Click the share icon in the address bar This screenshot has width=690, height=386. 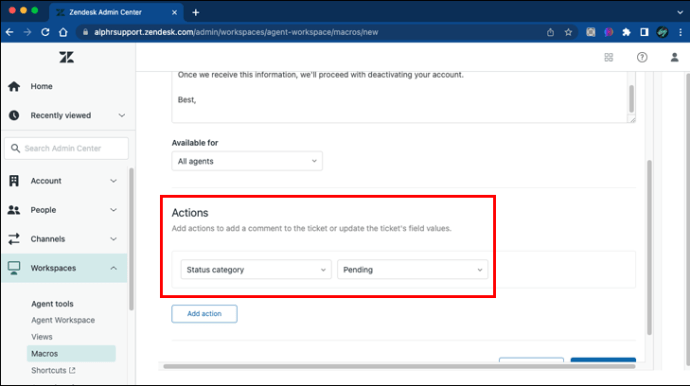point(550,32)
